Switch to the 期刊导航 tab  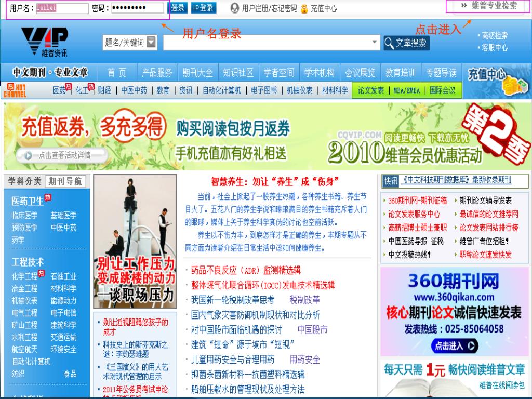point(65,181)
